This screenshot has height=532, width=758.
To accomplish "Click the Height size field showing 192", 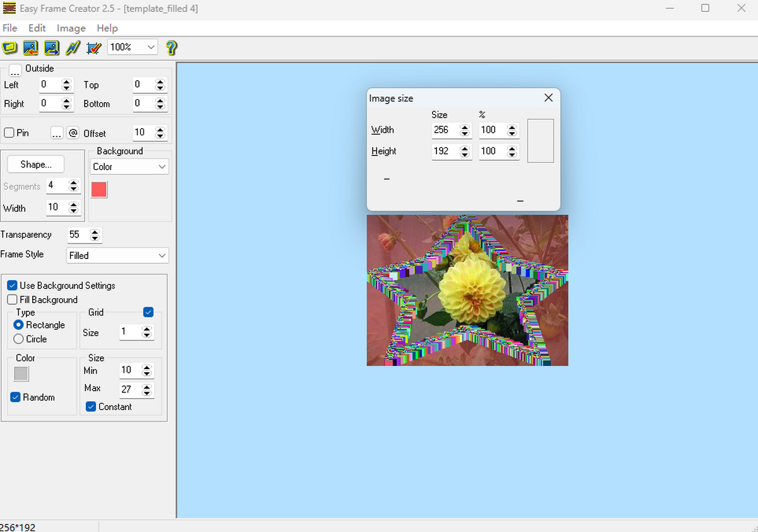I will coord(445,151).
